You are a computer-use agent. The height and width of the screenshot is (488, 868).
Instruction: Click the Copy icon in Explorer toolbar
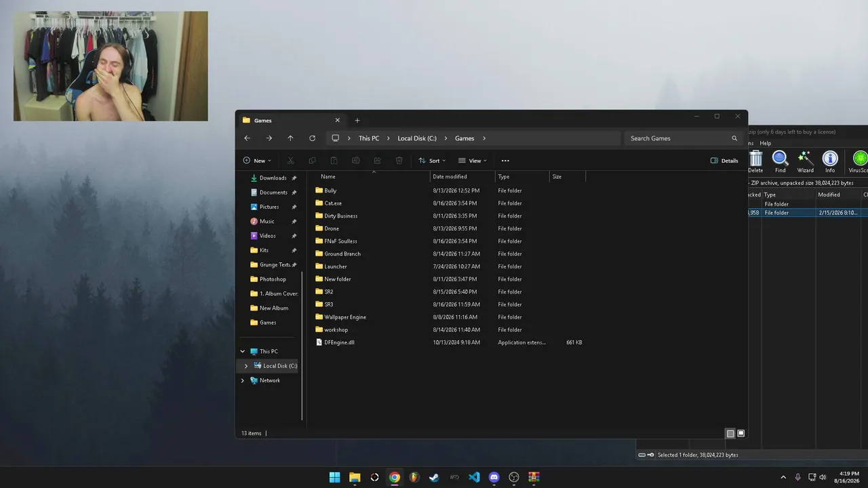click(312, 161)
